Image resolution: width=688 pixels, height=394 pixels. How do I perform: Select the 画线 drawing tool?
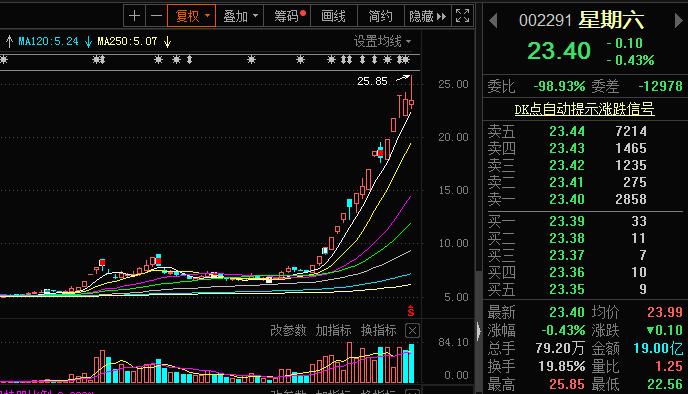[333, 16]
